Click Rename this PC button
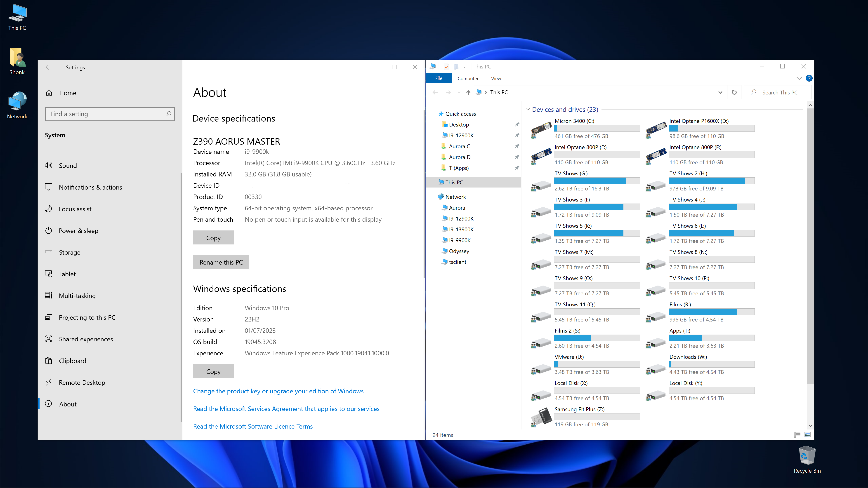This screenshot has width=868, height=488. 221,262
